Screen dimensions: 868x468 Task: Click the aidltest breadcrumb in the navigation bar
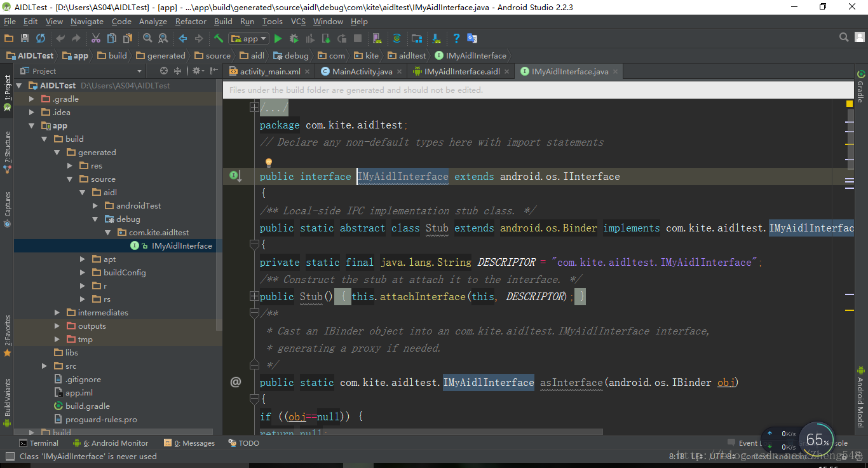[407, 56]
